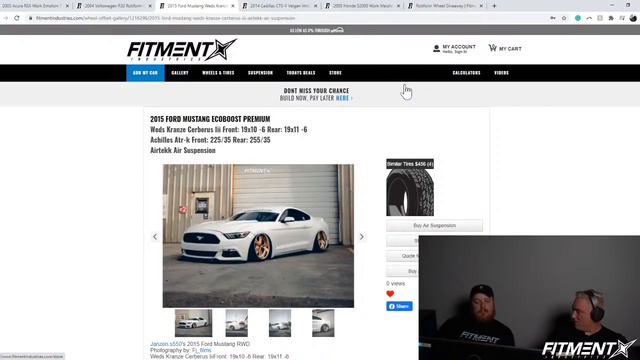
Task: Click the financing banner at page top
Action: tap(317, 30)
